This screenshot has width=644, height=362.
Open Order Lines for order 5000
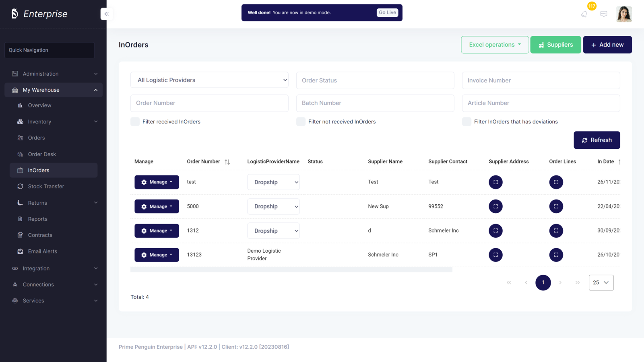coord(556,206)
